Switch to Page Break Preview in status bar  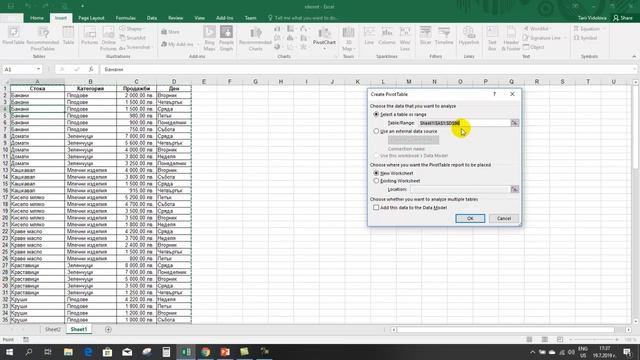pyautogui.click(x=560, y=340)
